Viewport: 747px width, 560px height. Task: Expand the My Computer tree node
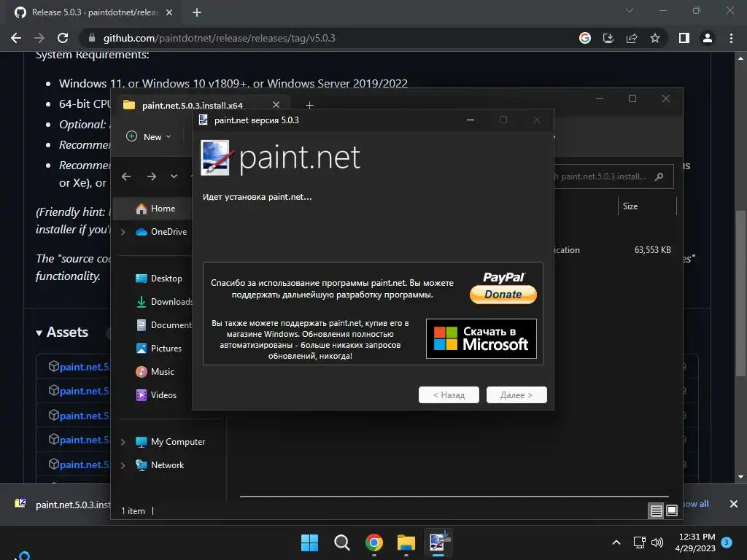click(123, 442)
